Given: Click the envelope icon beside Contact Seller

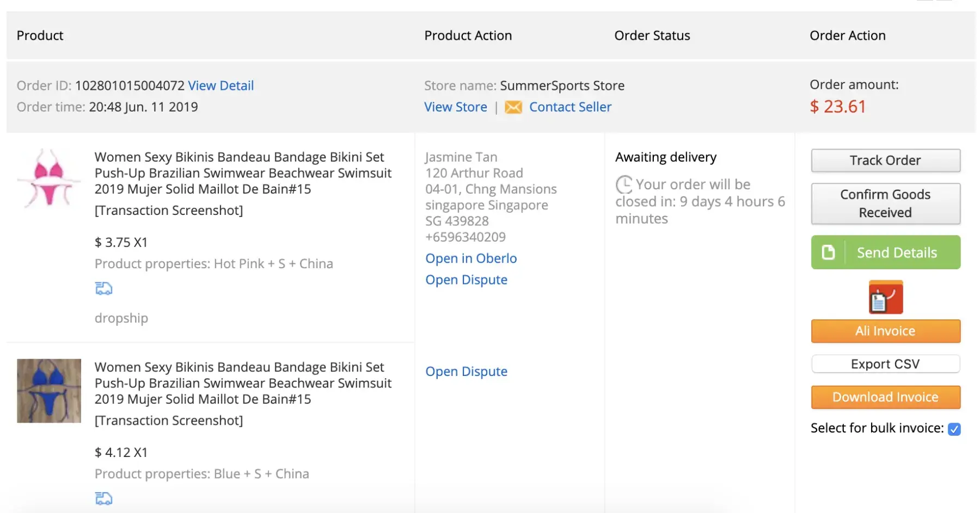Looking at the screenshot, I should pyautogui.click(x=513, y=107).
